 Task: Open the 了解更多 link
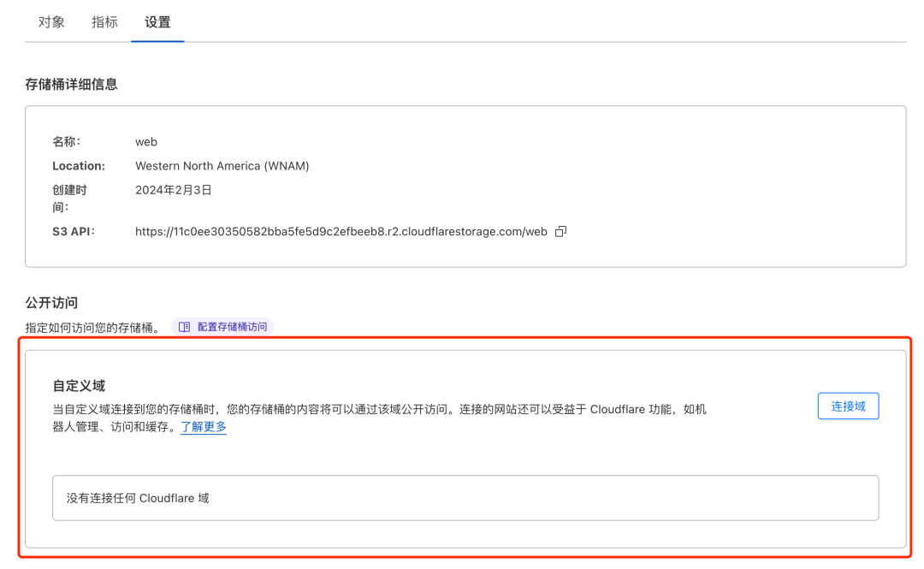click(x=204, y=426)
